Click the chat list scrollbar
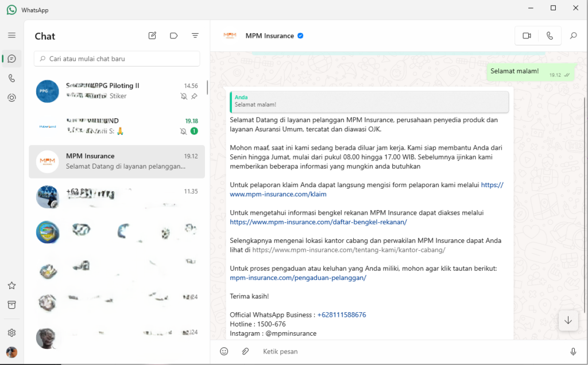 point(207,87)
